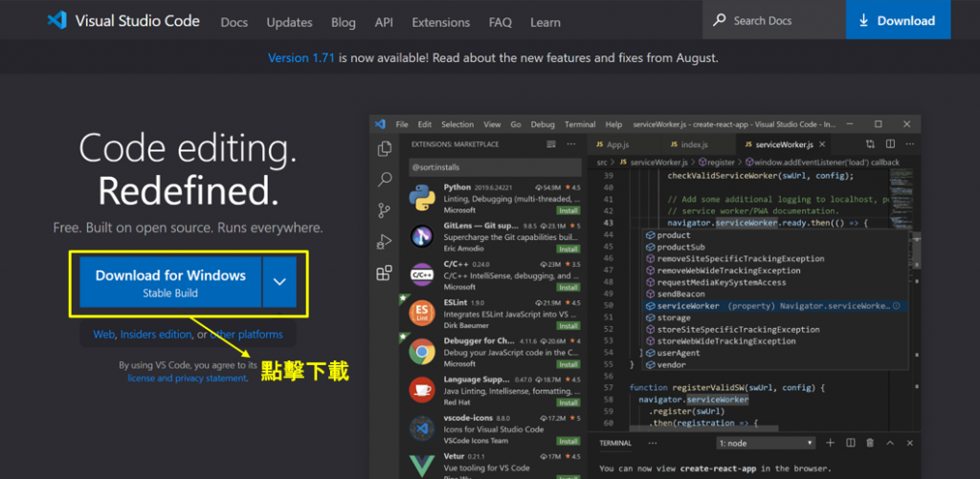Open the API nav item
Screen dimensions: 980x479
[x=384, y=23]
